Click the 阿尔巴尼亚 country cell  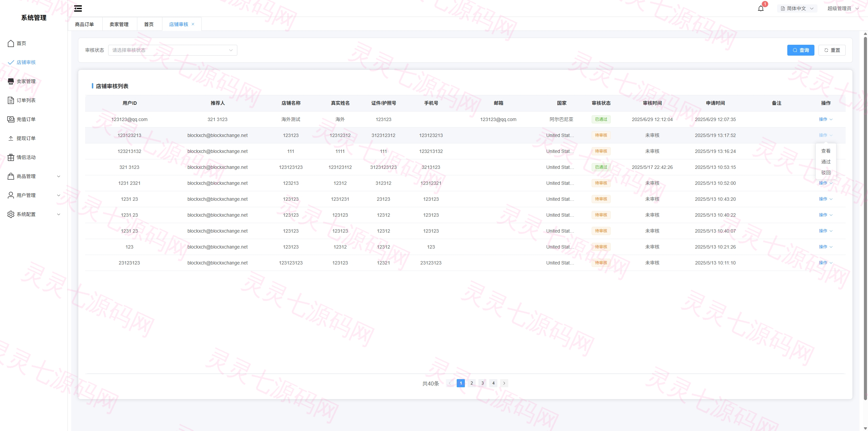pyautogui.click(x=561, y=119)
